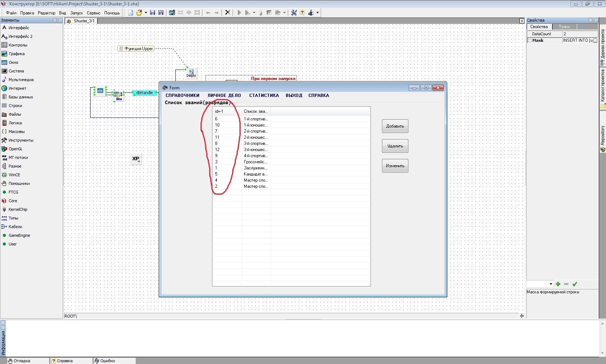Click the Добавить button
Viewport: 606px width, 364px height.
point(395,126)
